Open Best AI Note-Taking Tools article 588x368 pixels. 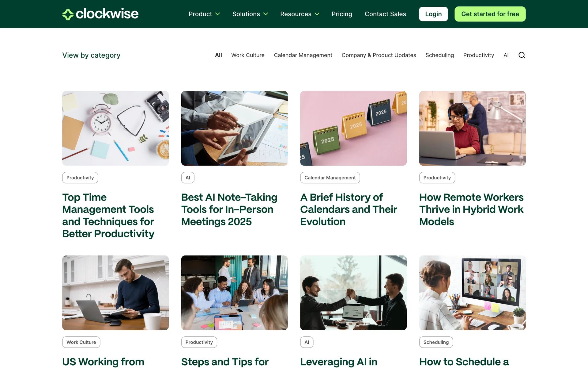[229, 209]
